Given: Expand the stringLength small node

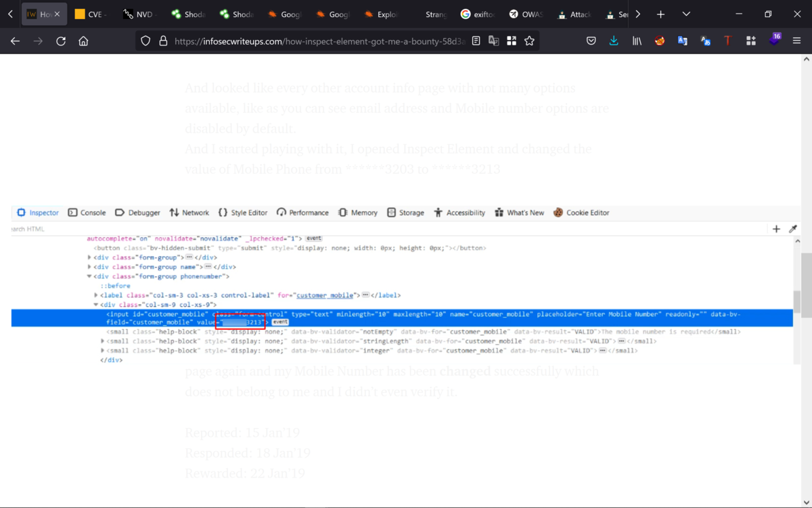Looking at the screenshot, I should click(103, 341).
